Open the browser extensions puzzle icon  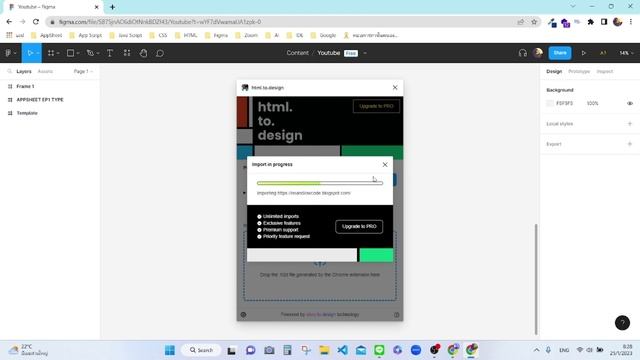click(591, 22)
